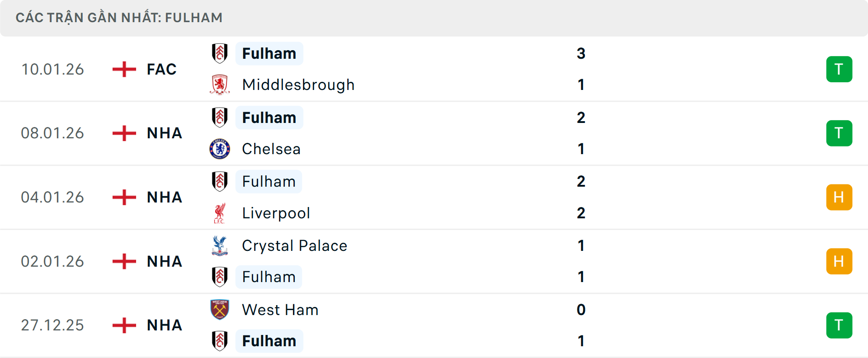
Task: Click the Fulham crest next to Middlesbrough match
Action: tap(220, 53)
